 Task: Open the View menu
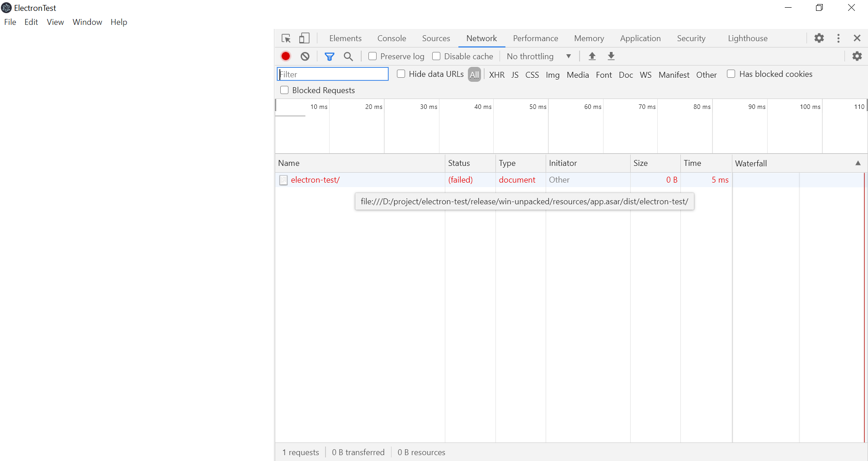coord(55,22)
